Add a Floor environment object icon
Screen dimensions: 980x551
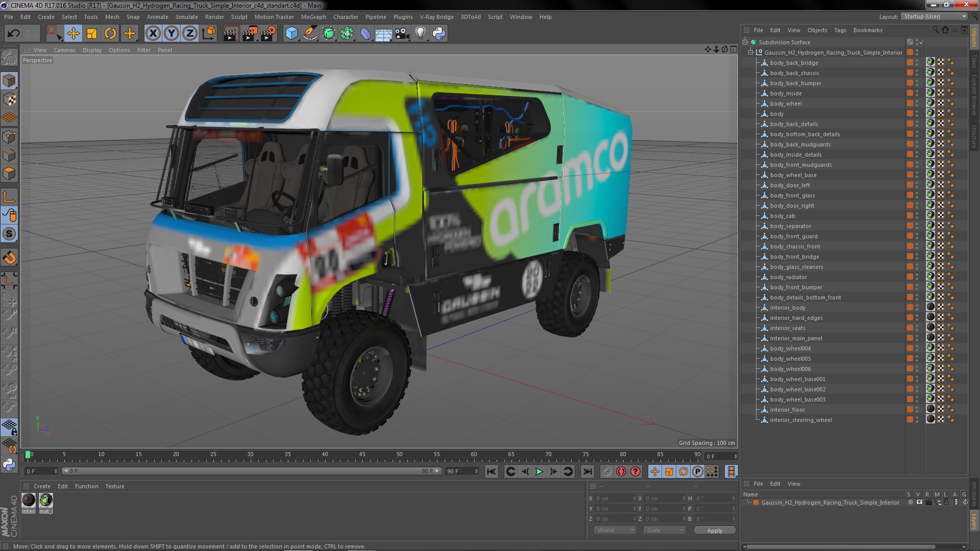point(383,34)
